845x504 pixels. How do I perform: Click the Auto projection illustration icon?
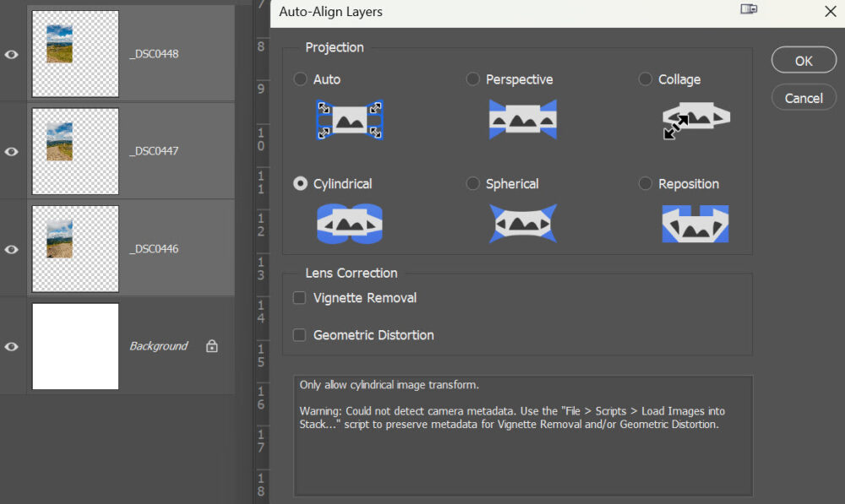[350, 120]
